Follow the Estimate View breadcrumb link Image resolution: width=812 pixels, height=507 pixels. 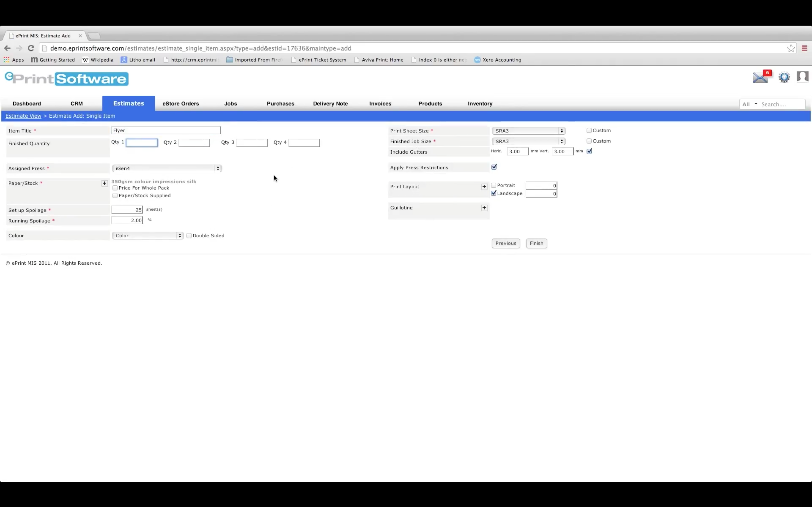coord(23,116)
